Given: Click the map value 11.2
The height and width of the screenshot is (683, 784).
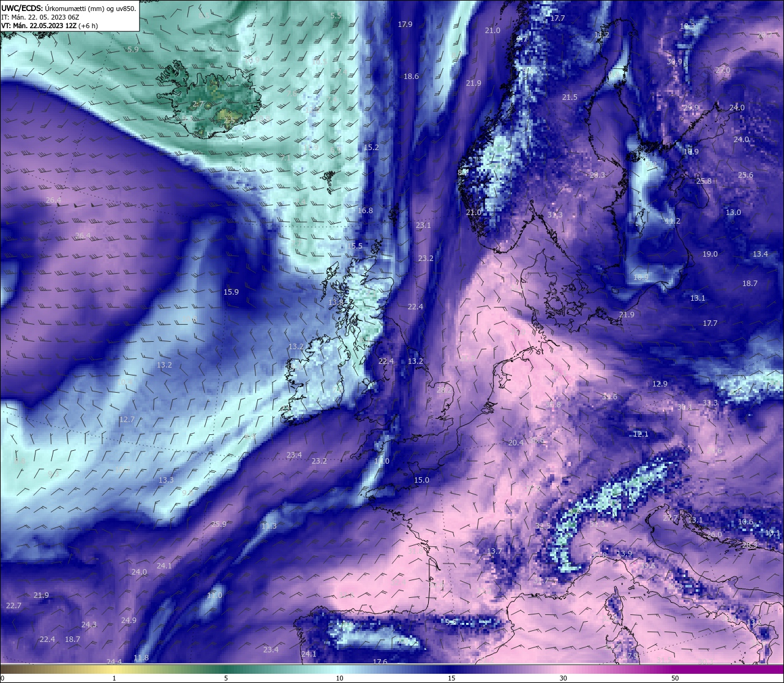Looking at the screenshot, I should 673,221.
